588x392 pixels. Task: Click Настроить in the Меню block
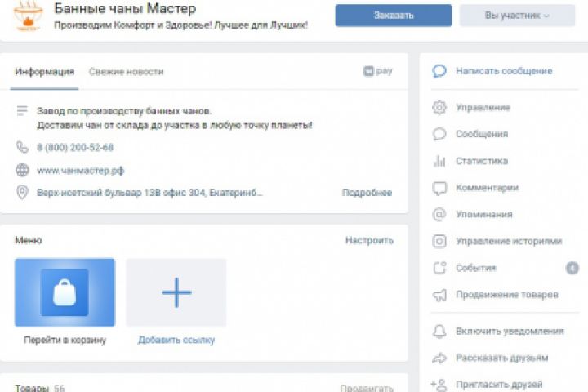[x=369, y=240]
